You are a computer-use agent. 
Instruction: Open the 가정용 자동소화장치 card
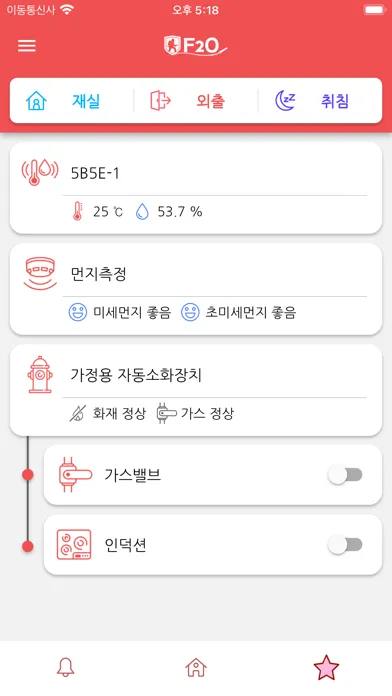196,390
